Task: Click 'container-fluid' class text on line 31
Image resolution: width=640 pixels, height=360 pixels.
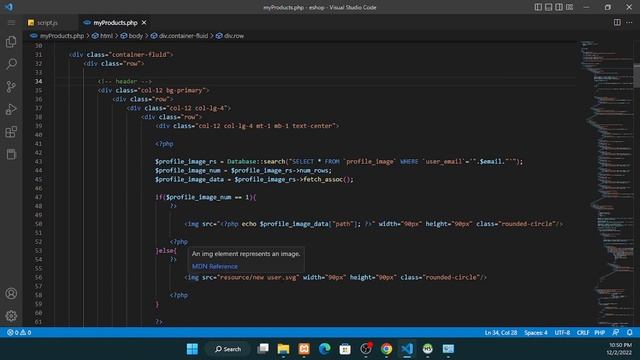Action: 140,54
